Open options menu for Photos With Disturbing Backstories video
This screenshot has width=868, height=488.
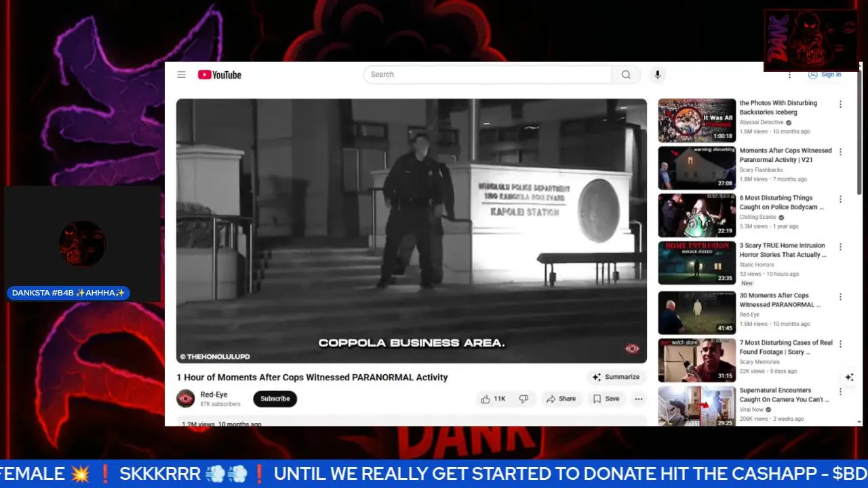pos(840,104)
